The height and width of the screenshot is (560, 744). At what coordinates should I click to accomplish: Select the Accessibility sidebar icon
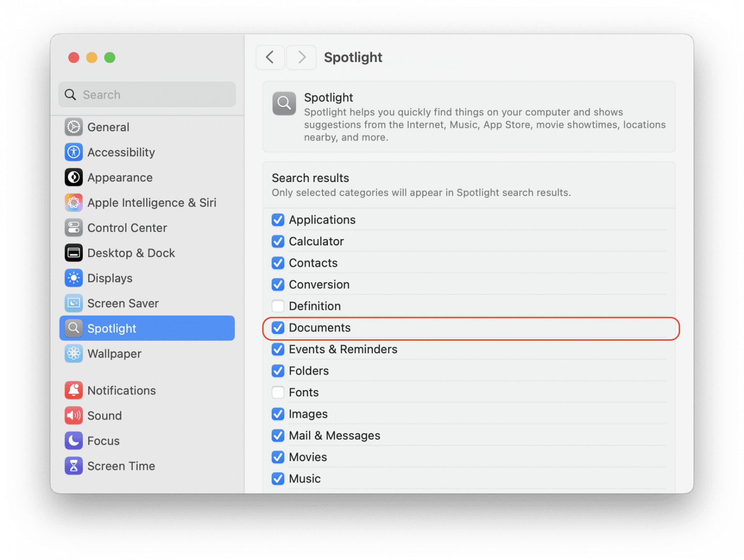tap(74, 152)
